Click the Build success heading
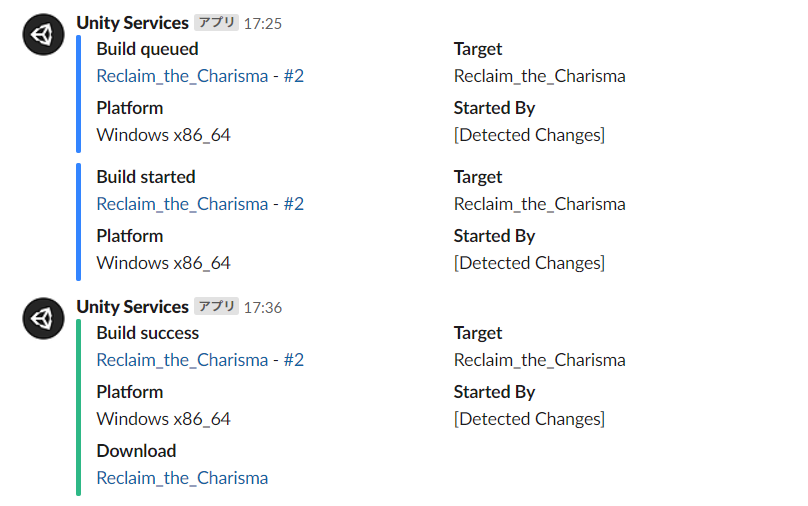808x506 pixels. coord(148,333)
